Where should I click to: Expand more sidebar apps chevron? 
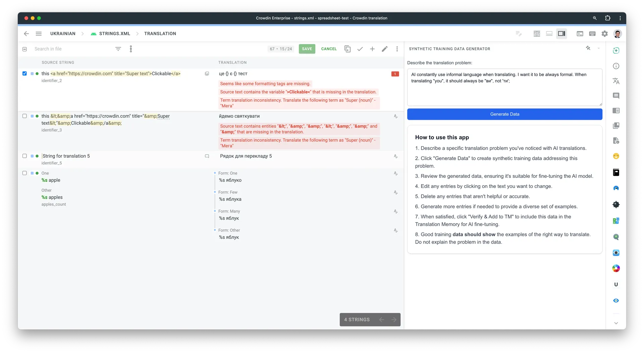pyautogui.click(x=616, y=323)
